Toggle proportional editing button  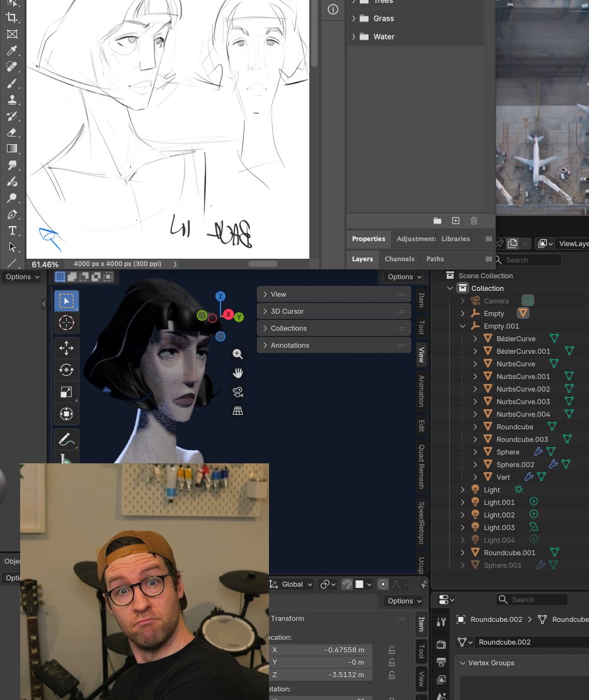click(x=383, y=584)
